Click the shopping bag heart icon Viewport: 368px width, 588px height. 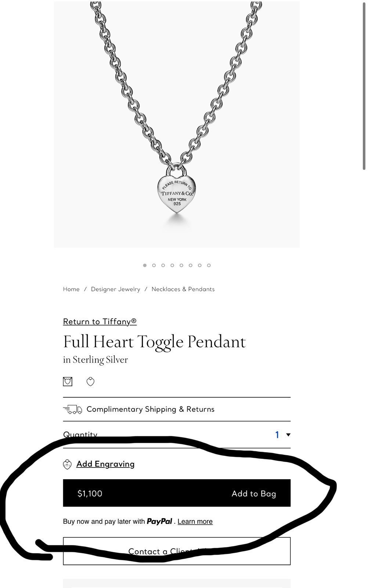point(68,382)
